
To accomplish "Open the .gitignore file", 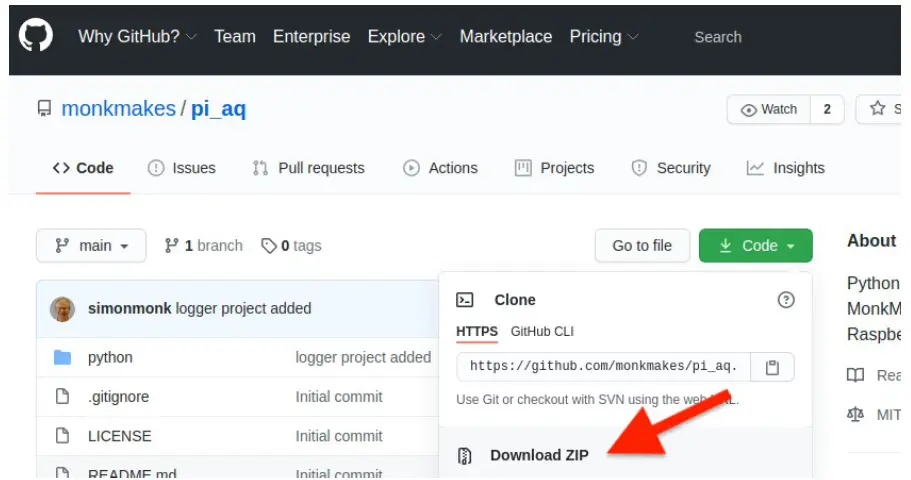I will click(x=119, y=397).
